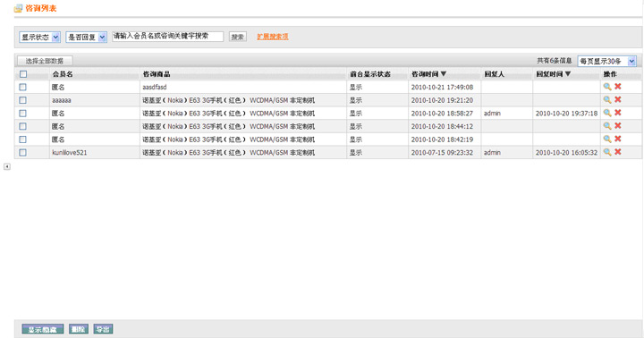Collapse the sidebar with the left arrow handle
644x338 pixels.
tap(7, 166)
